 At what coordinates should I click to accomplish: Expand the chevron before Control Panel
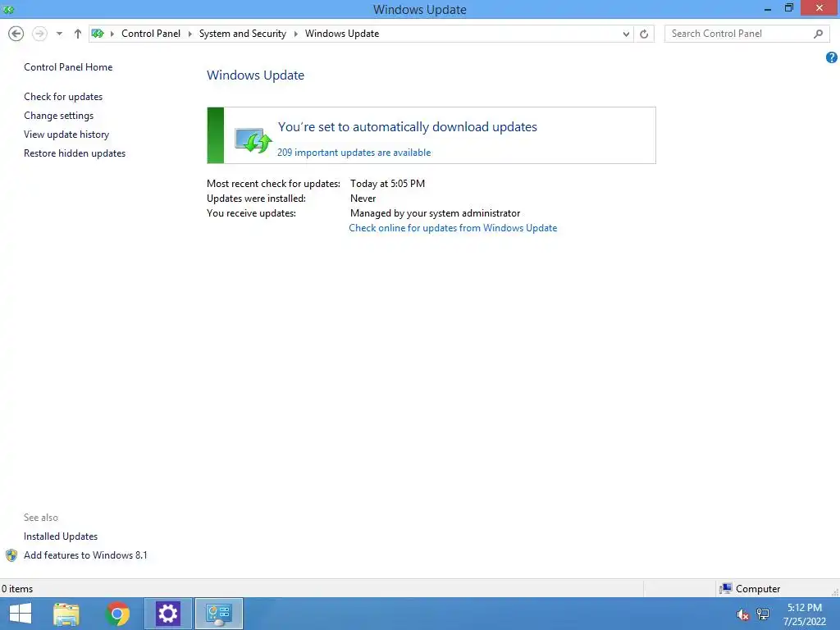pos(112,34)
